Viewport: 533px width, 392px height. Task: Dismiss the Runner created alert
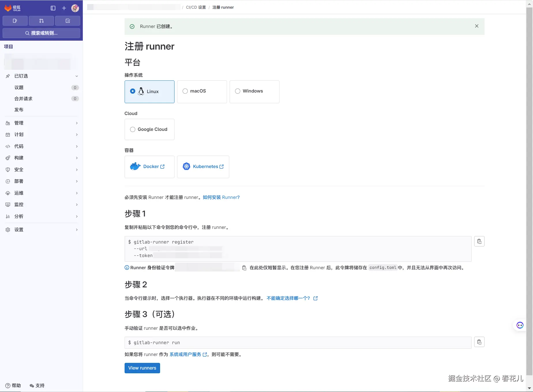[477, 26]
